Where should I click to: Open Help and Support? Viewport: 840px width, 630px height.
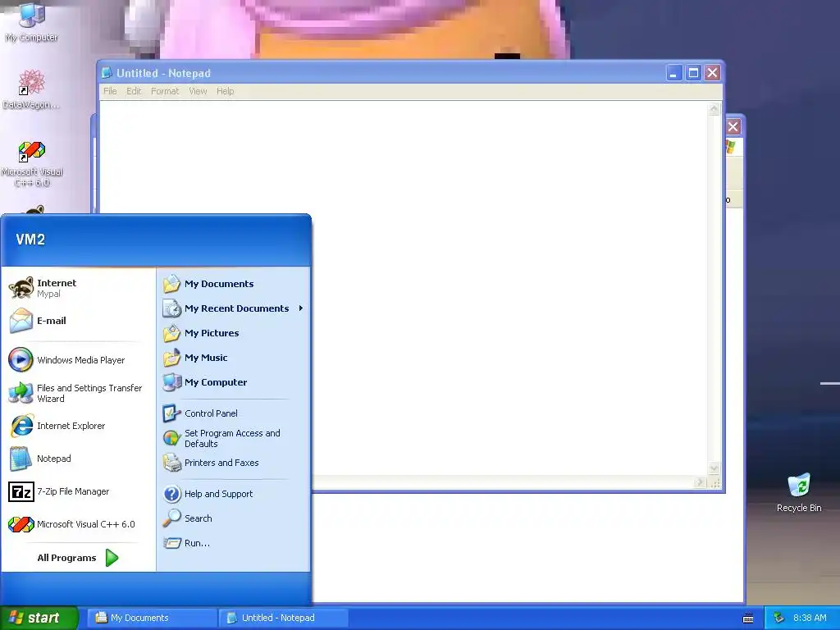[234, 494]
